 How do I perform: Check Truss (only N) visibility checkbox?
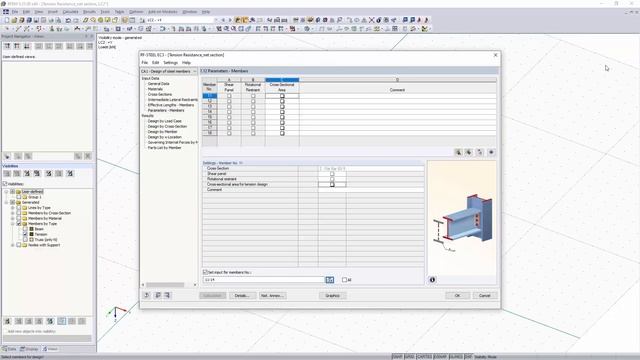click(25, 240)
